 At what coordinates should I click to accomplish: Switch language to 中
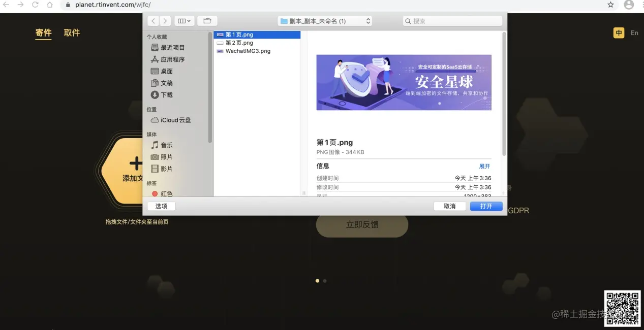(619, 33)
